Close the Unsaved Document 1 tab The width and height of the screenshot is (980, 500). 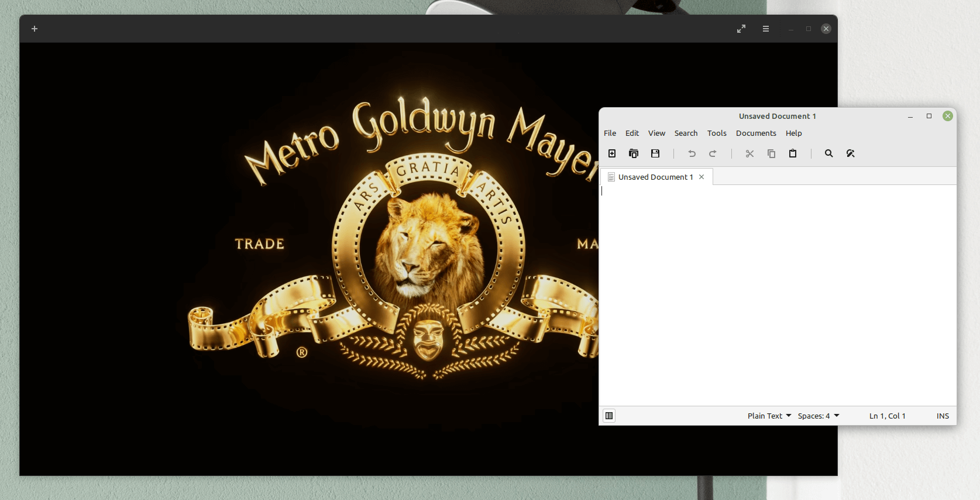pyautogui.click(x=702, y=177)
